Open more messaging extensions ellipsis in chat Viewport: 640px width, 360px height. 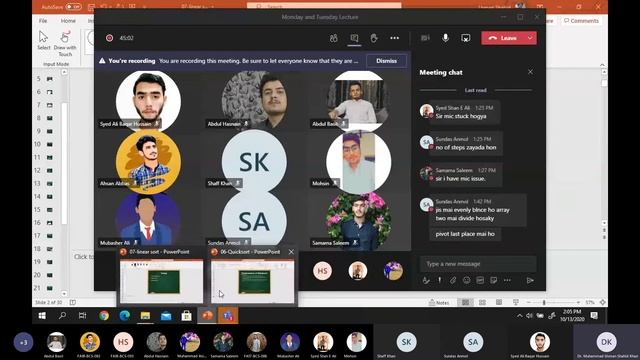tap(507, 280)
